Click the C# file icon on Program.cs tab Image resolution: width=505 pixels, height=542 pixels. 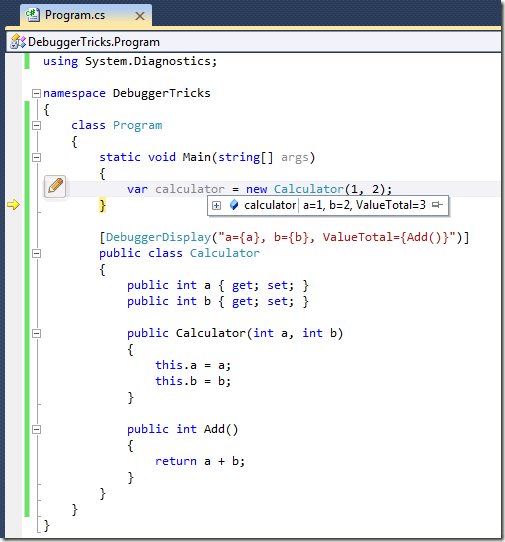click(33, 15)
